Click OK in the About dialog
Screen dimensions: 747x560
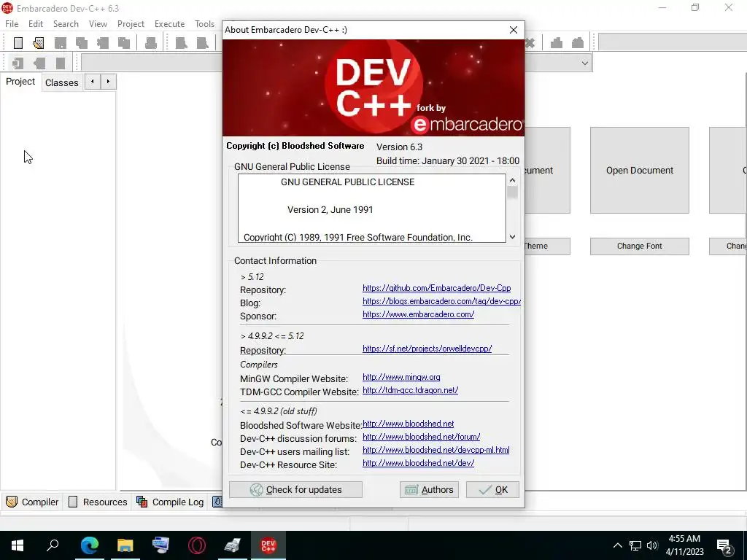pos(492,489)
